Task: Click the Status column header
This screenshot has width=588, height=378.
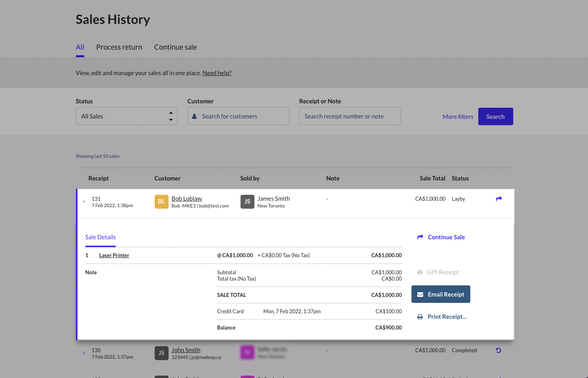Action: point(460,178)
